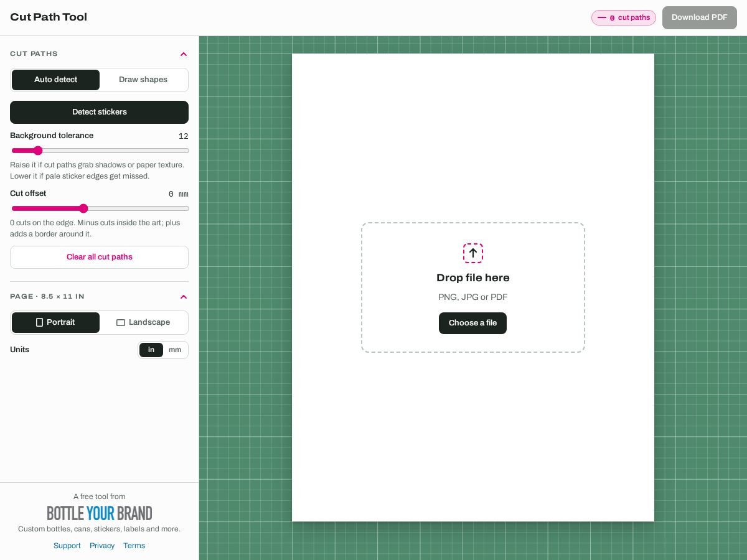This screenshot has height=560, width=747.
Task: Click Choose a file button
Action: click(473, 323)
